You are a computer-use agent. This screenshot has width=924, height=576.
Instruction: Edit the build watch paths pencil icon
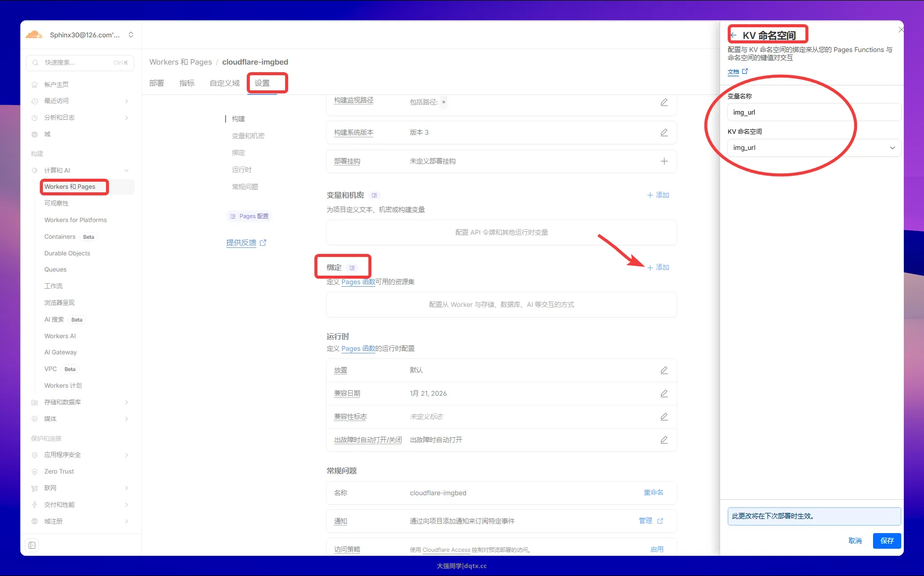click(x=664, y=102)
